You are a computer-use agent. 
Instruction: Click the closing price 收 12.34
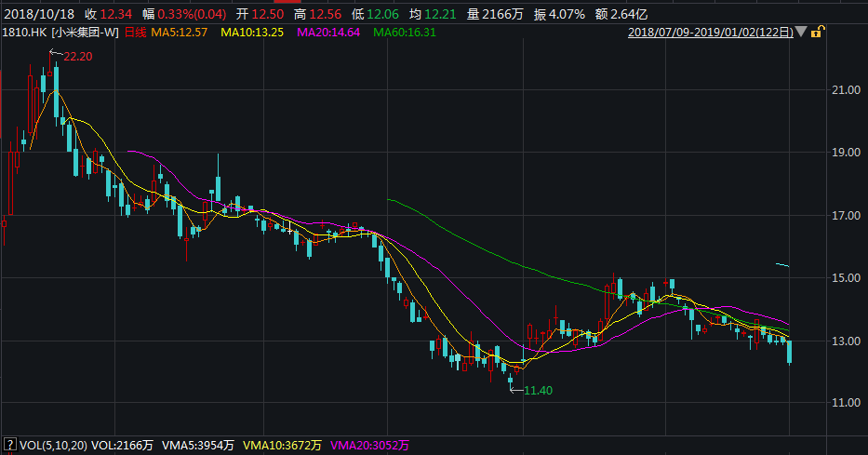click(109, 14)
